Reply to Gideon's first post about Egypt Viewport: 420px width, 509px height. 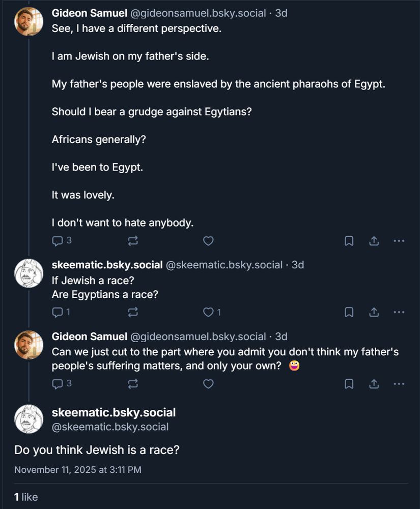pyautogui.click(x=58, y=241)
